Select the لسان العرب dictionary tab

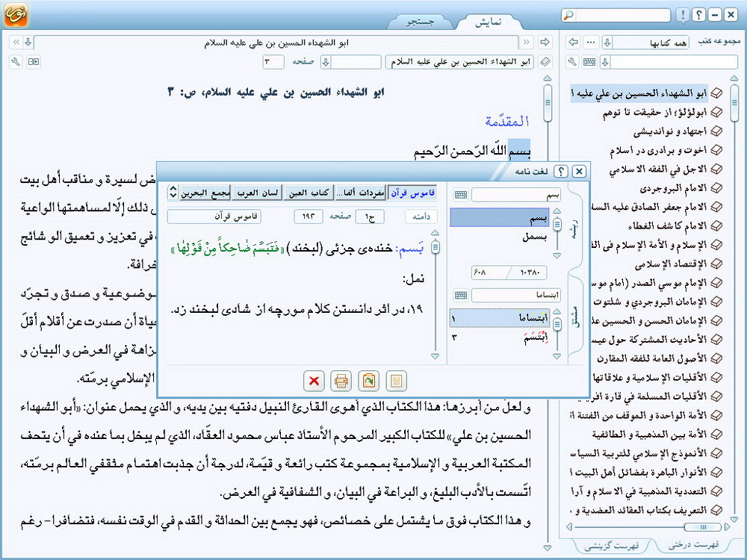click(257, 193)
